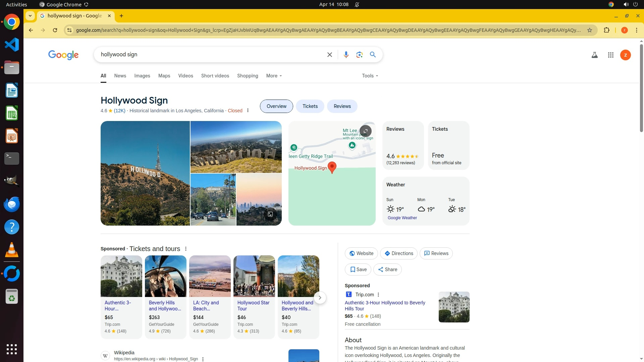Open the Chrome extensions puzzle icon
Image resolution: width=644 pixels, height=362 pixels.
pyautogui.click(x=606, y=30)
